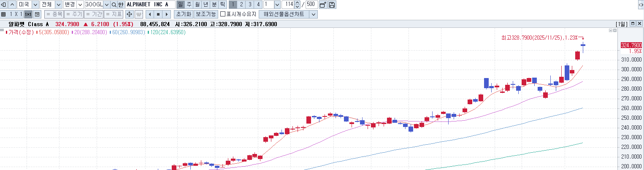The image size is (644, 170).
Task: Select the 1x1 chart layout icon
Action: point(28,14)
